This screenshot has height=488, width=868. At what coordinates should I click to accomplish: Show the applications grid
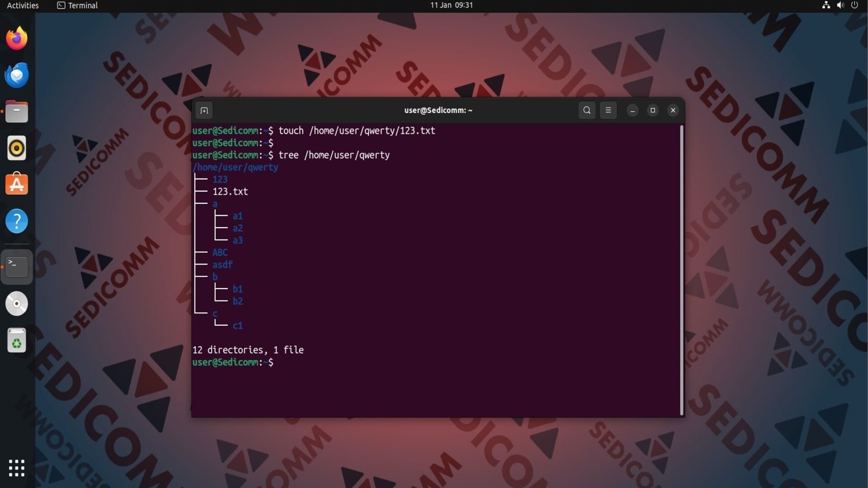(17, 468)
